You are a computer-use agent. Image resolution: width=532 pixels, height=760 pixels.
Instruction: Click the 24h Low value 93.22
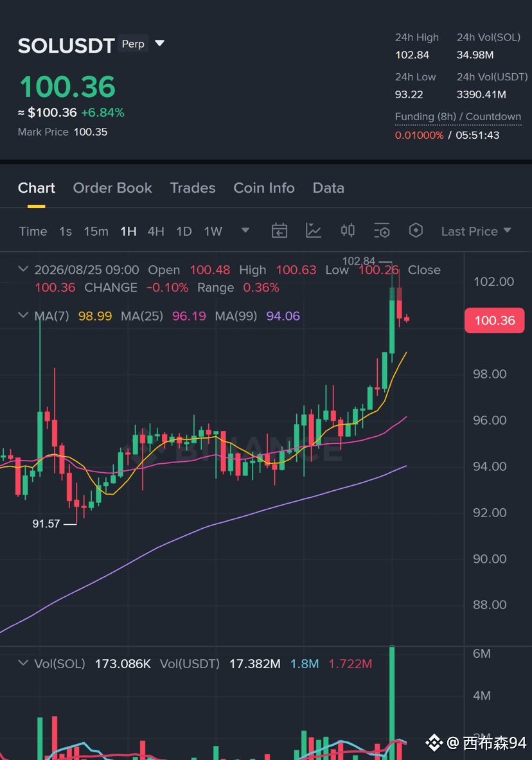[409, 94]
